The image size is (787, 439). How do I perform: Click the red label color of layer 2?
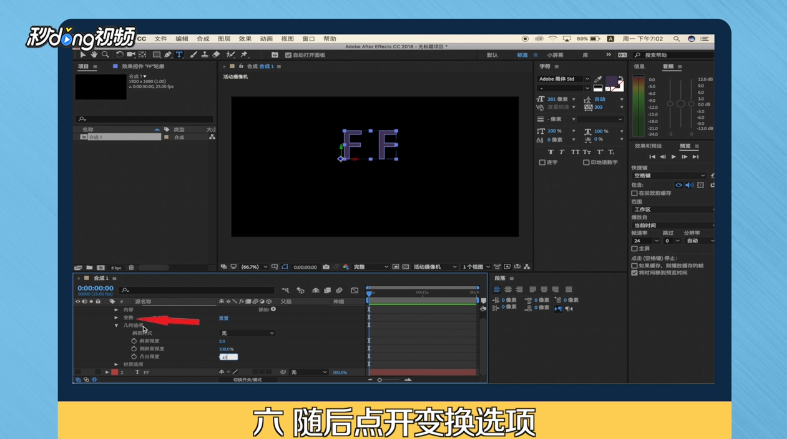click(x=114, y=372)
